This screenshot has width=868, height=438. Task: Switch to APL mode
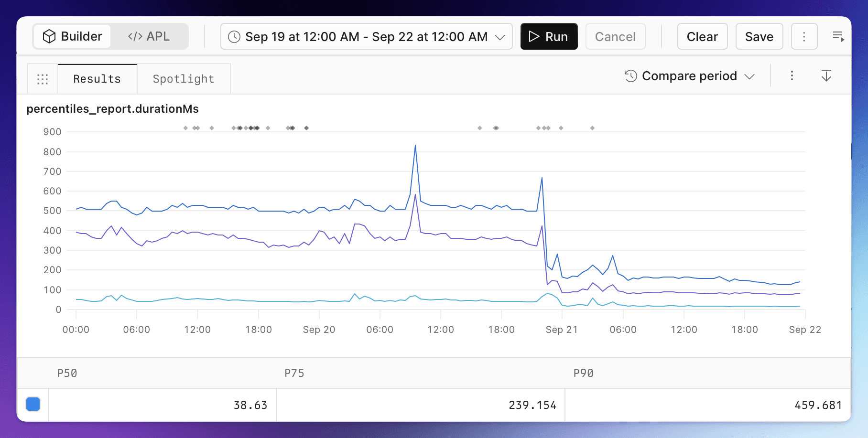[x=149, y=36]
